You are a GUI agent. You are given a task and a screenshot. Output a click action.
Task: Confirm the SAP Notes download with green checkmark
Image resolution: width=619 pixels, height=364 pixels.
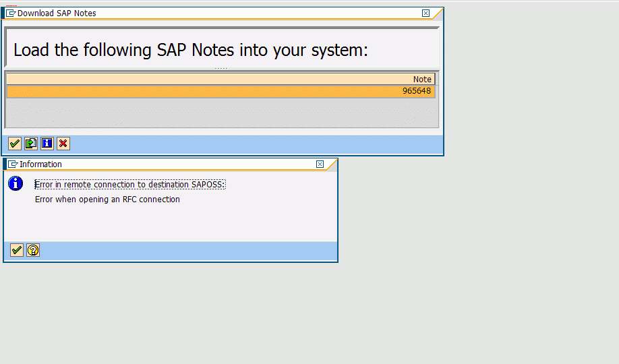(x=15, y=144)
